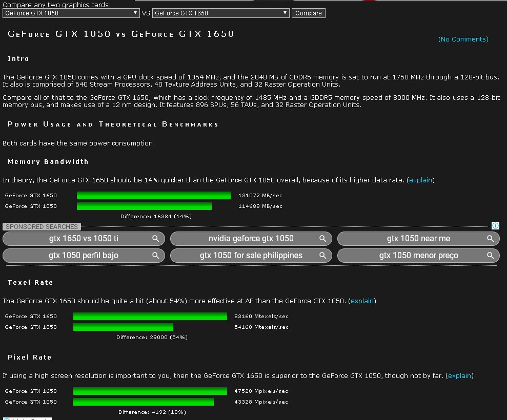Click explain link in Texel Rate section

point(362,301)
